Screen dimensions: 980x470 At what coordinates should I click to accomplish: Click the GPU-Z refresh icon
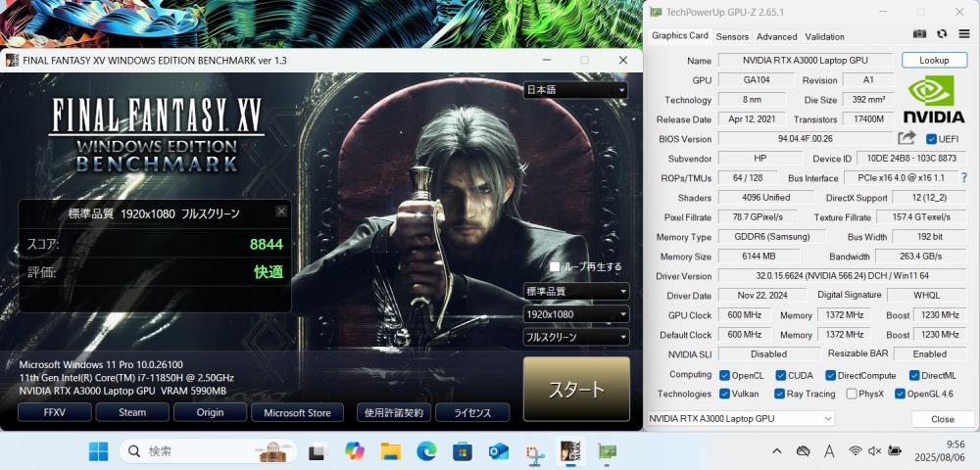click(942, 33)
